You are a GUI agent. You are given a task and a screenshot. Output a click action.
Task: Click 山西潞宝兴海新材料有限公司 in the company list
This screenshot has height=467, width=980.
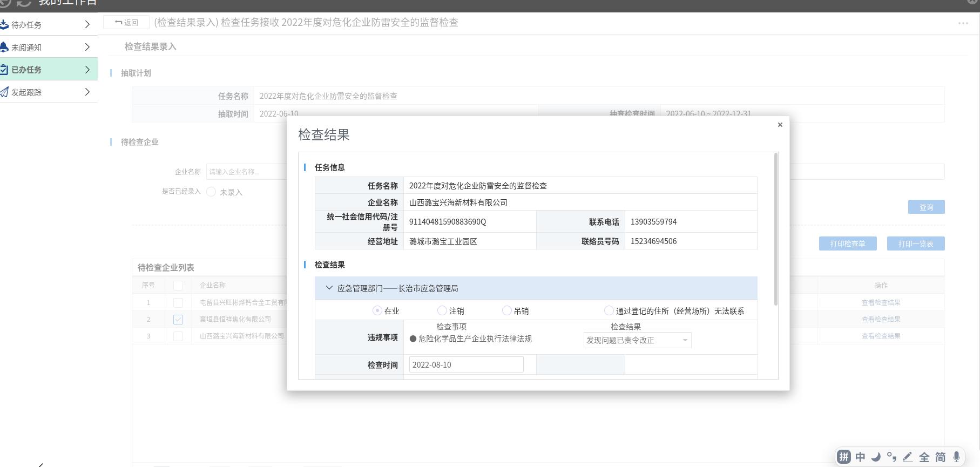[x=242, y=336]
